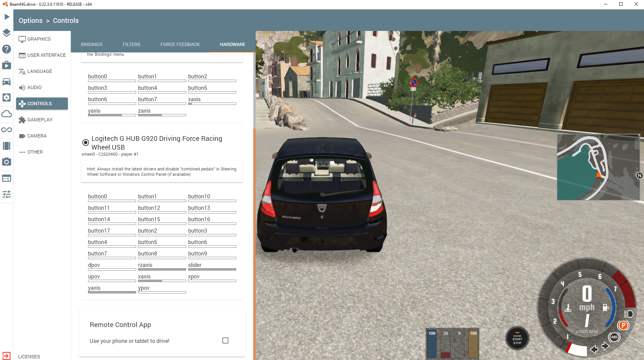Open the Graphics settings section
The image size is (644, 360).
pyautogui.click(x=42, y=39)
